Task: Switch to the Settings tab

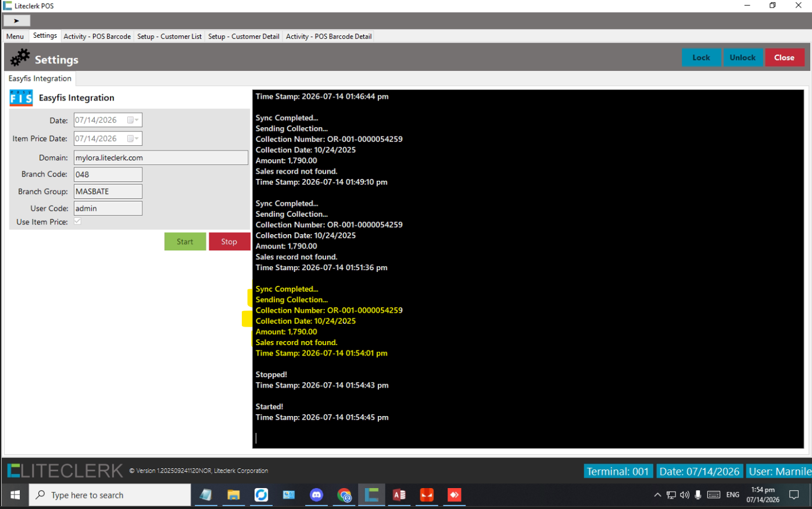Action: (x=45, y=35)
